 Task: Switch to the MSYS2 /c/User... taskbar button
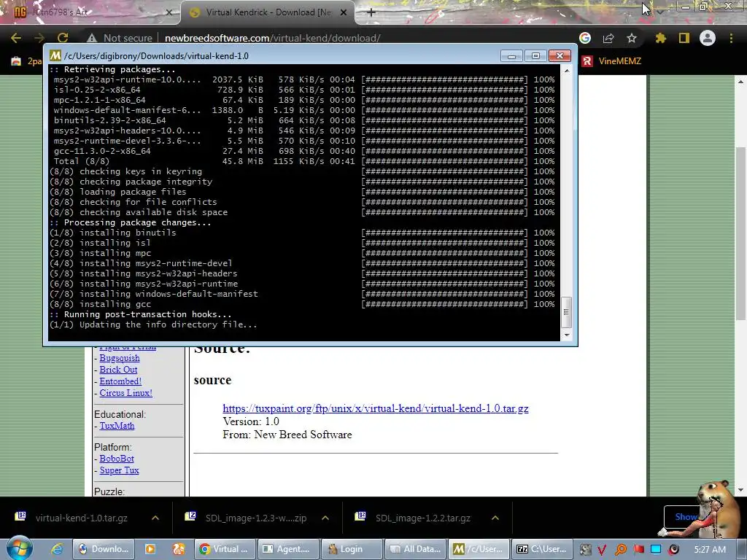(479, 549)
